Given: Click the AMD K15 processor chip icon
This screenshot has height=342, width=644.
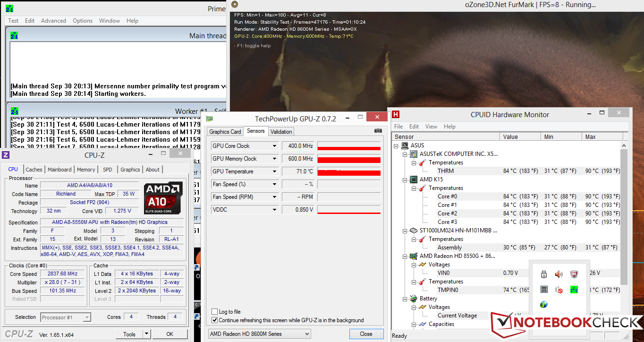Looking at the screenshot, I should 415,180.
